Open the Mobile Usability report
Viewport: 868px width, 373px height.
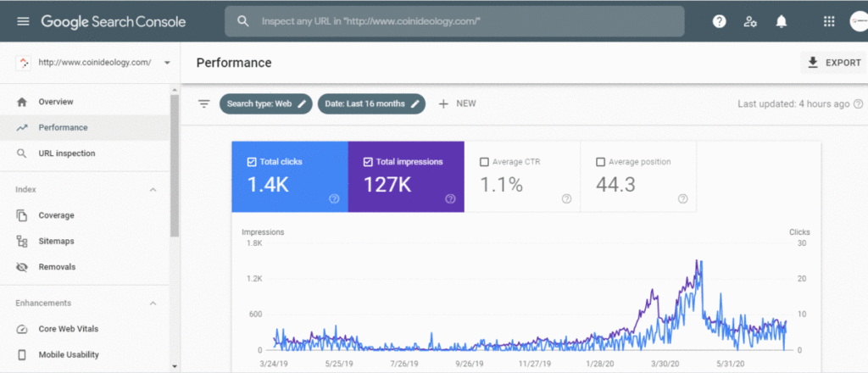(85, 354)
